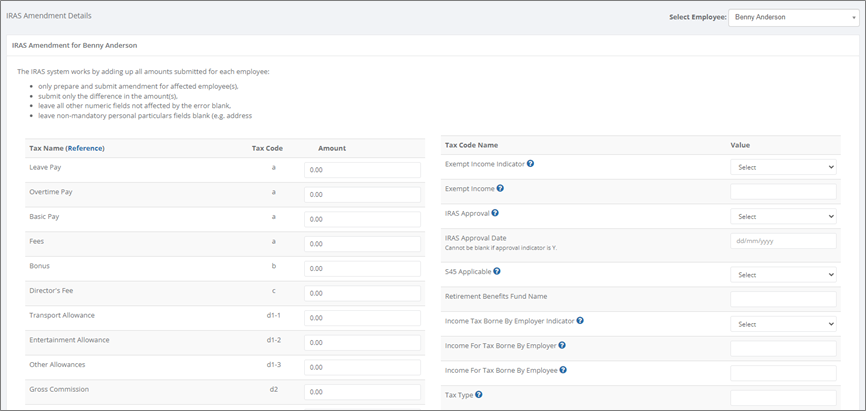Click tax code 'd1-1' cell

(274, 315)
